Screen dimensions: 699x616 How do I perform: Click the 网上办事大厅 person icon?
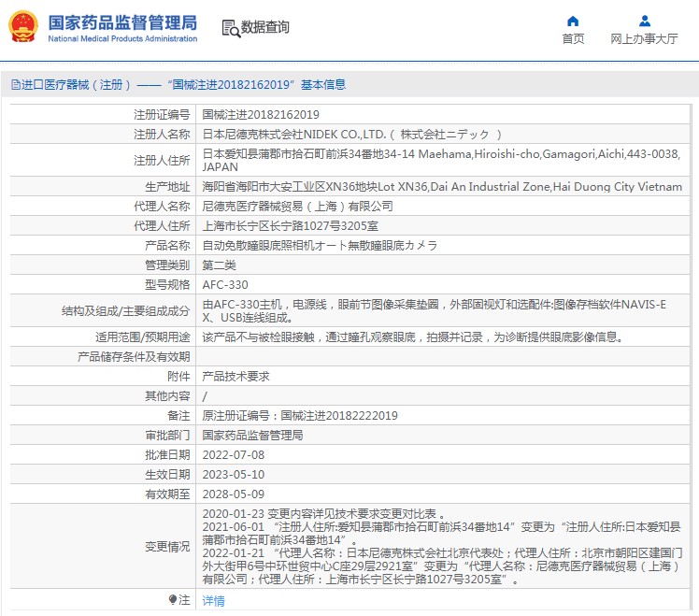(644, 21)
